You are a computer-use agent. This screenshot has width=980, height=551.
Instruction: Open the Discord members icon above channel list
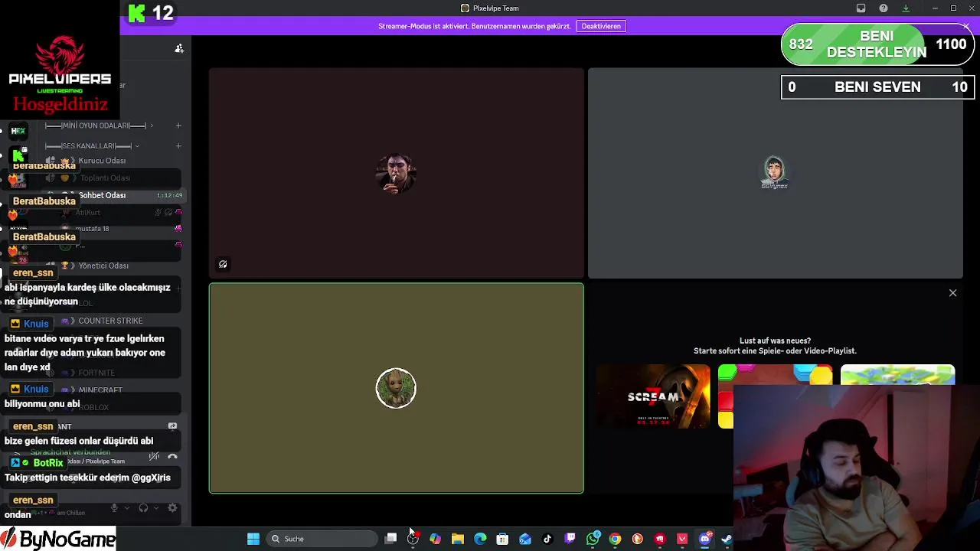click(179, 48)
